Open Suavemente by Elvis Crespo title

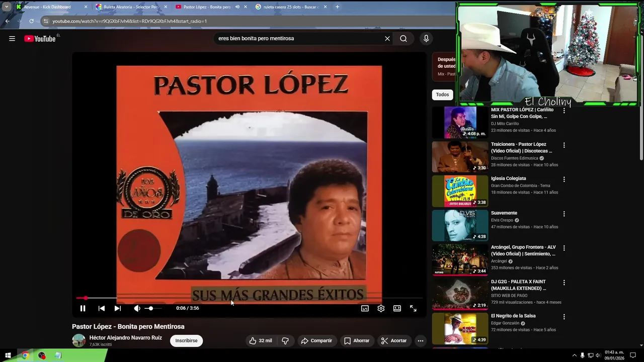tap(504, 213)
